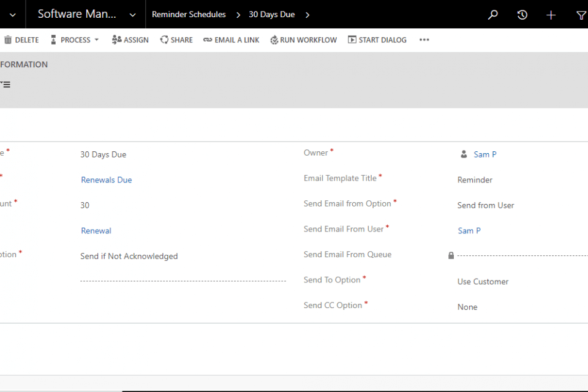Select 30 Days Due breadcrumb item
Viewport: 588px width, 392px height.
point(271,15)
